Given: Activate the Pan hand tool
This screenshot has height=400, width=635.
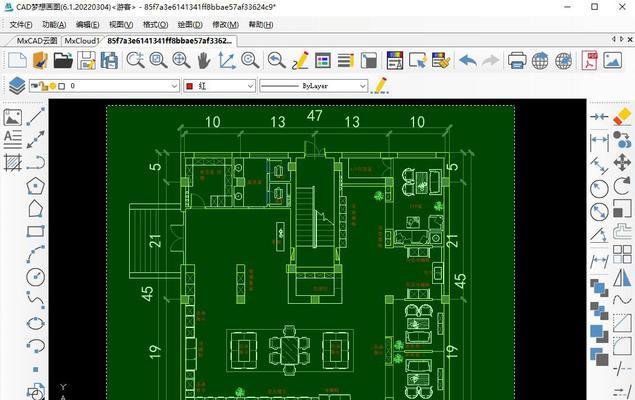Looking at the screenshot, I should [x=204, y=60].
